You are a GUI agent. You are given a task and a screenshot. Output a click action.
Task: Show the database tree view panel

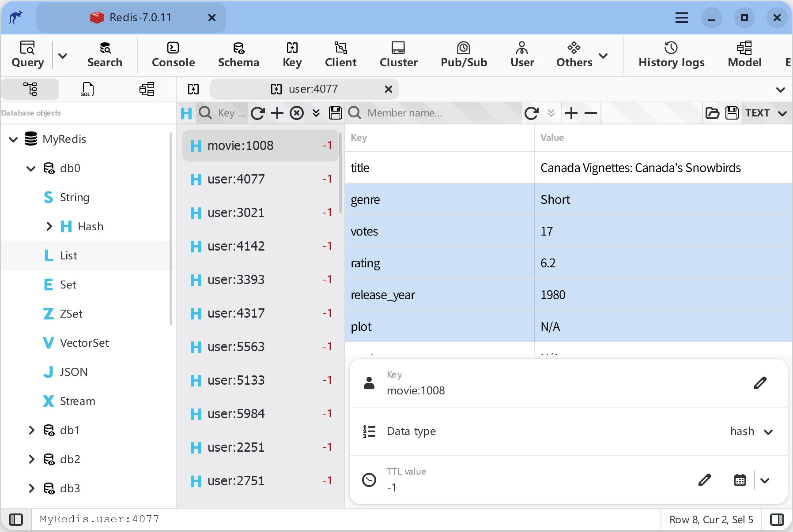click(x=30, y=89)
